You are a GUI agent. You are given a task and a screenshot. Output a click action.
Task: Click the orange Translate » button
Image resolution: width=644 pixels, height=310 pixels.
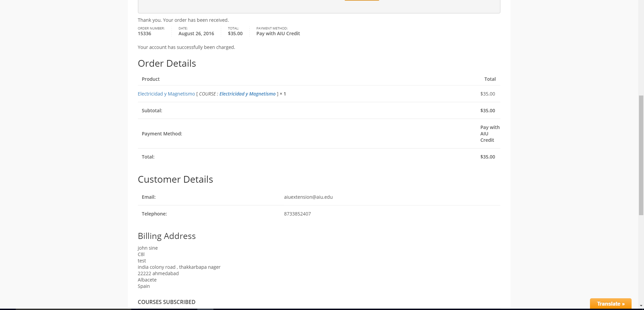610,304
